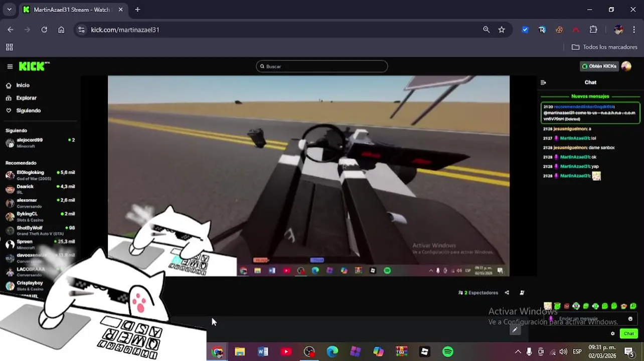Open recommended channel ElGlogloking

click(40, 175)
